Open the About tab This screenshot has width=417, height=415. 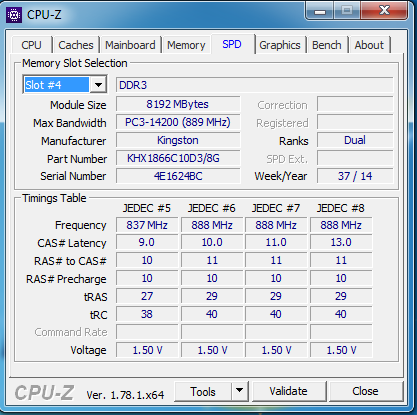tap(369, 45)
